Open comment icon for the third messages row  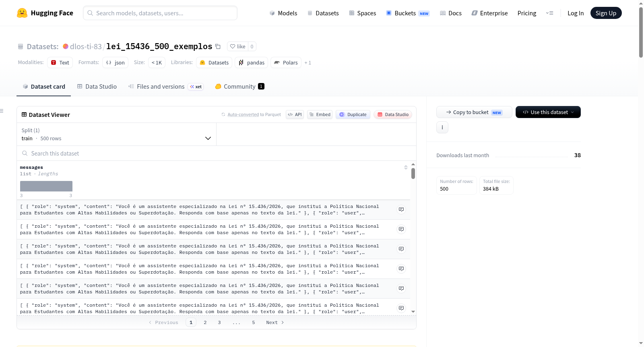tap(401, 249)
